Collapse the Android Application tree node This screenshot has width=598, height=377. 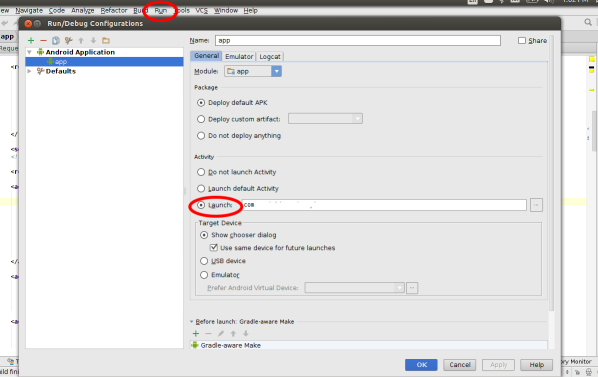tap(29, 52)
